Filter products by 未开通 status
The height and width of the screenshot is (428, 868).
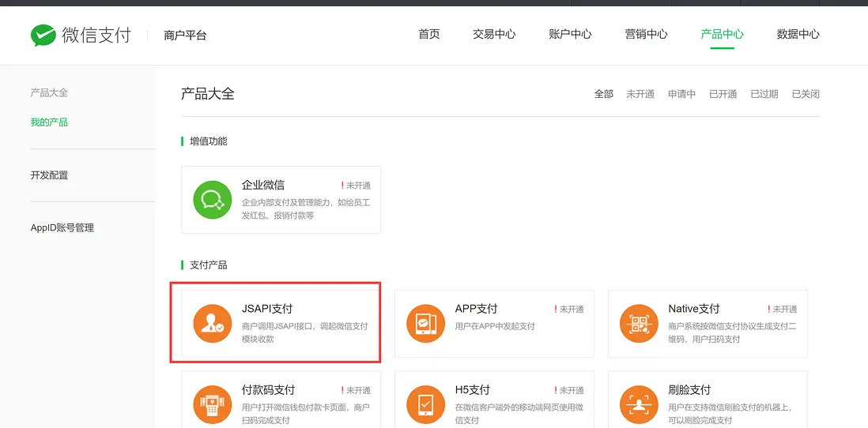pyautogui.click(x=640, y=94)
